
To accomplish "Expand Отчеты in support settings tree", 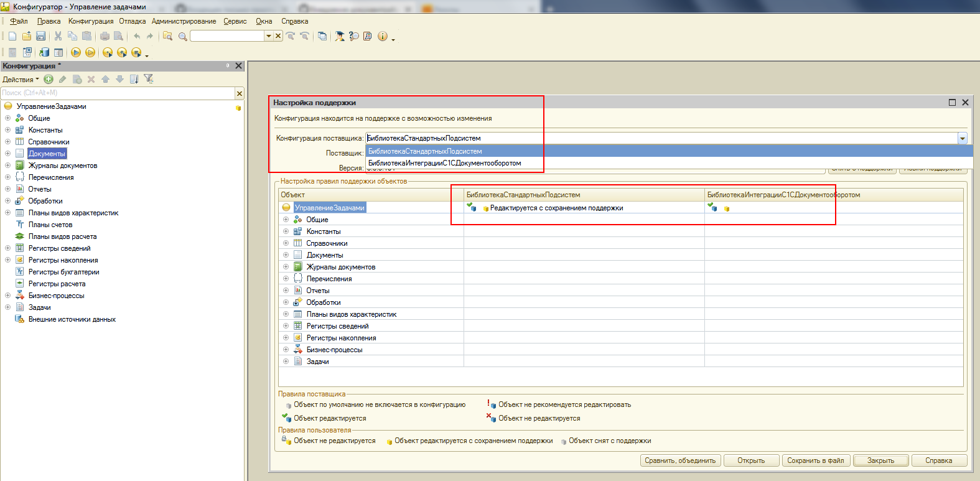I will [x=286, y=291].
